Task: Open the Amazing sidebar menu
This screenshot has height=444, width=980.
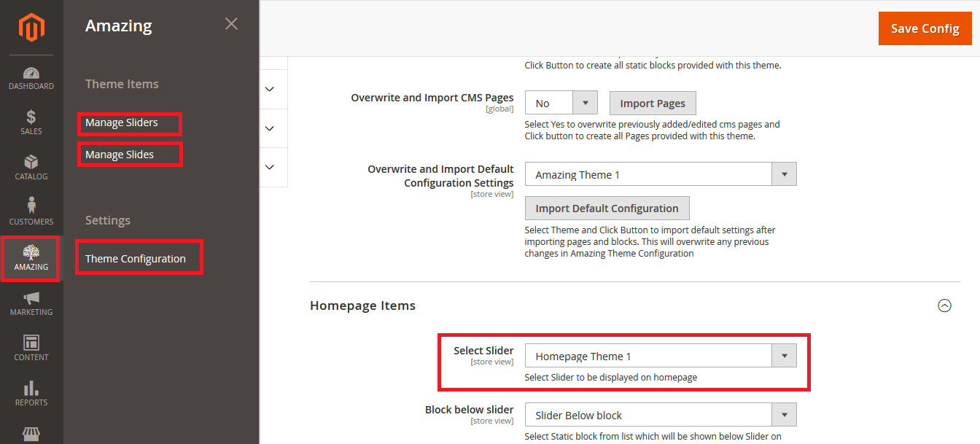Action: pyautogui.click(x=31, y=258)
